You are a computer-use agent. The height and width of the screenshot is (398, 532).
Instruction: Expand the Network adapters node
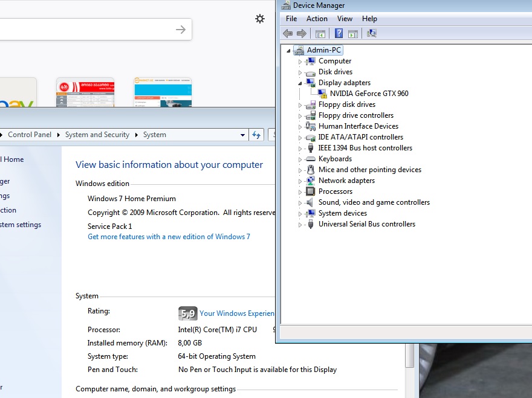pos(300,181)
